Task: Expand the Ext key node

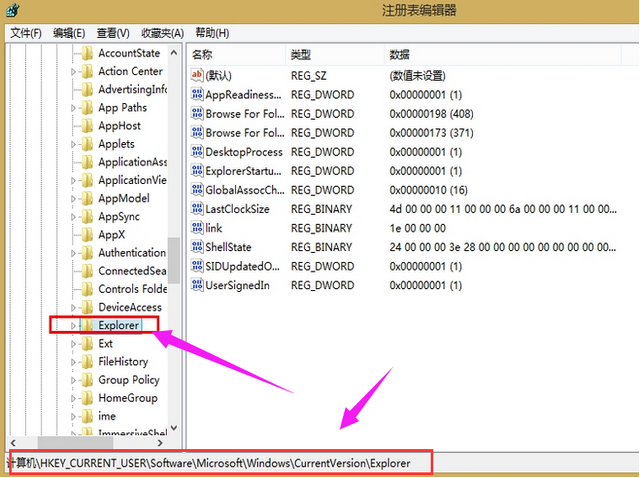Action: tap(73, 344)
